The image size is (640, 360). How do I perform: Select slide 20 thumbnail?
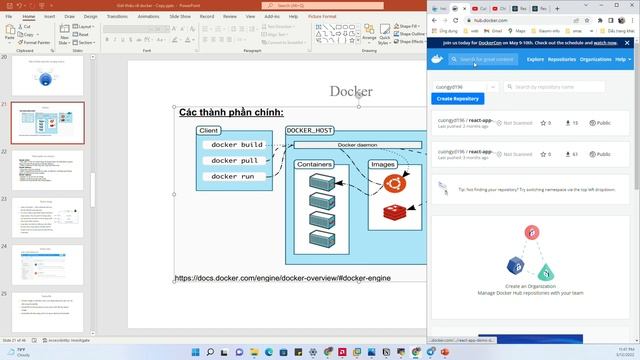pyautogui.click(x=47, y=76)
